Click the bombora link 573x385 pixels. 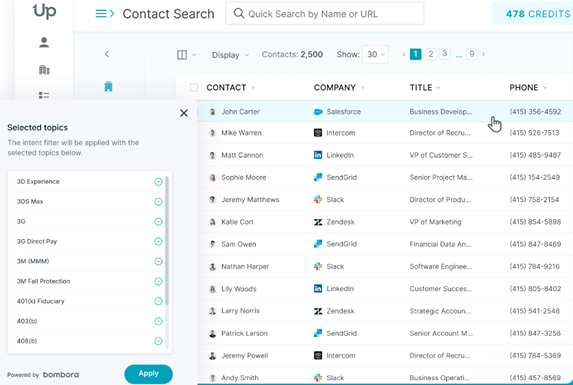pos(61,374)
